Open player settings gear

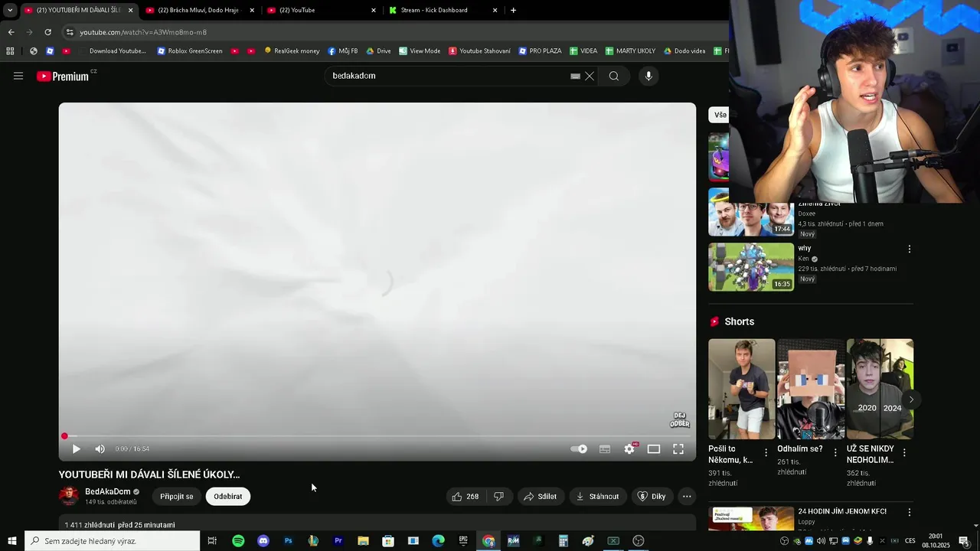click(x=629, y=449)
